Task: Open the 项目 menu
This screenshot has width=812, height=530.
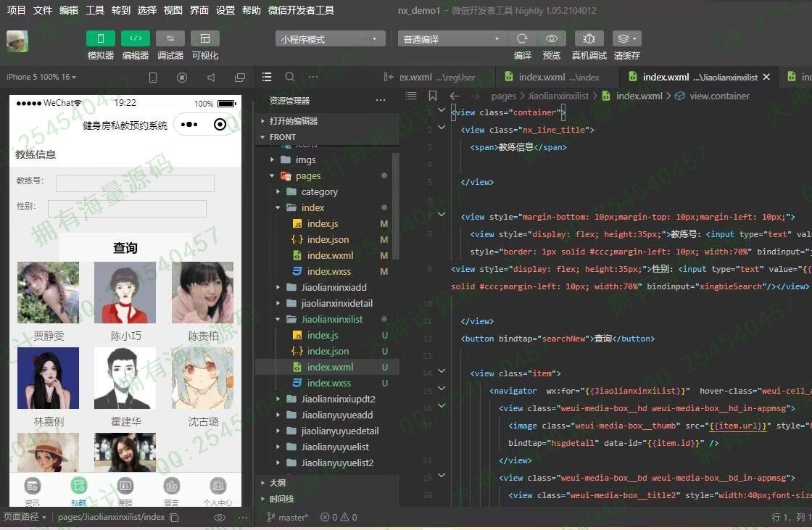Action: pyautogui.click(x=16, y=10)
